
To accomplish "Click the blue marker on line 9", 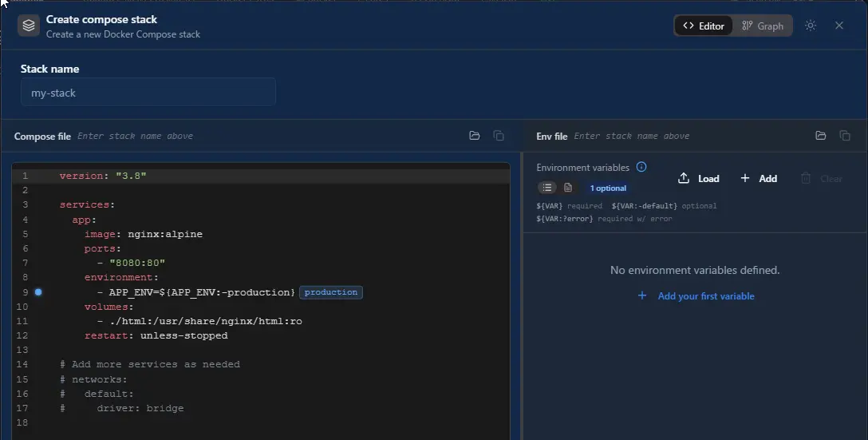I will pos(38,292).
